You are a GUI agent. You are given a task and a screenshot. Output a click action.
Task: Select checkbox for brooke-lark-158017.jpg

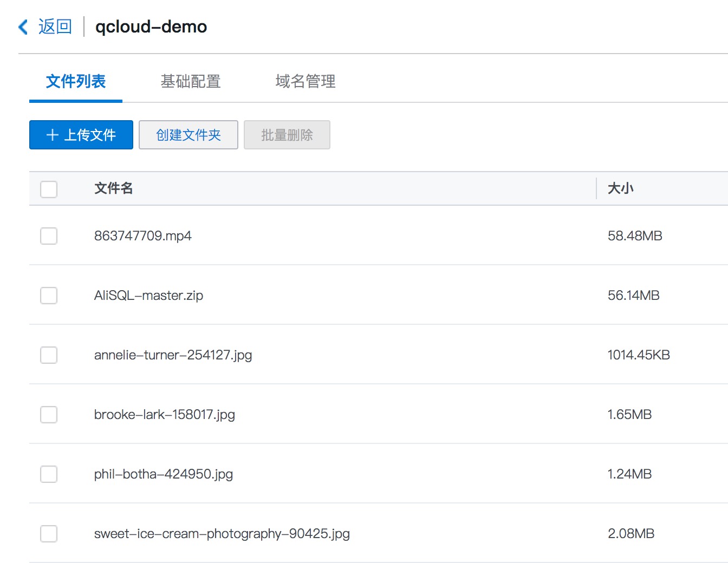(x=49, y=415)
